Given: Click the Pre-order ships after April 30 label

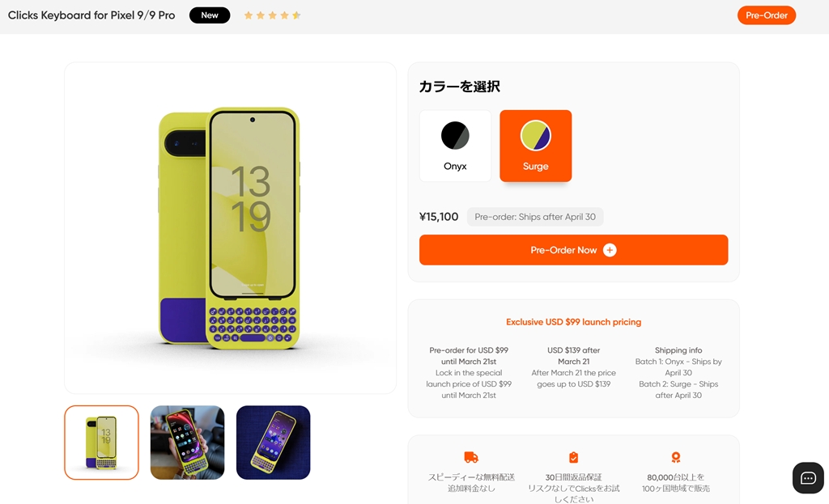Looking at the screenshot, I should [x=535, y=217].
